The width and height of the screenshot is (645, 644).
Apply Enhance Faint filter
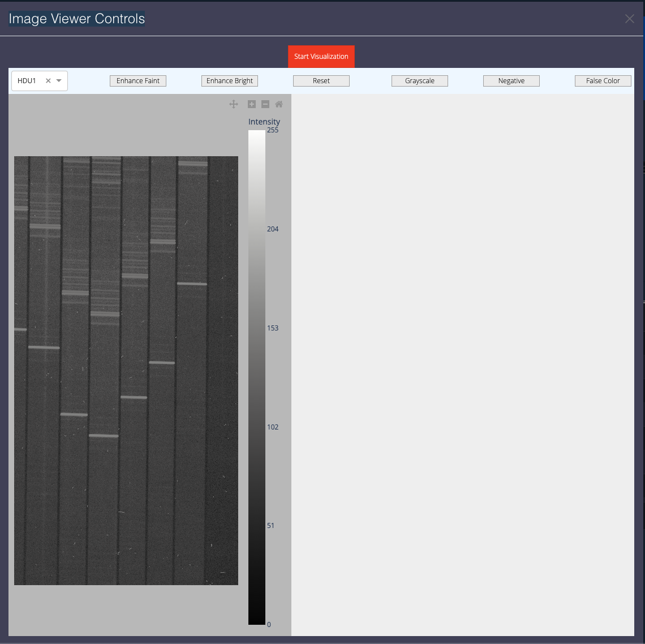[138, 81]
